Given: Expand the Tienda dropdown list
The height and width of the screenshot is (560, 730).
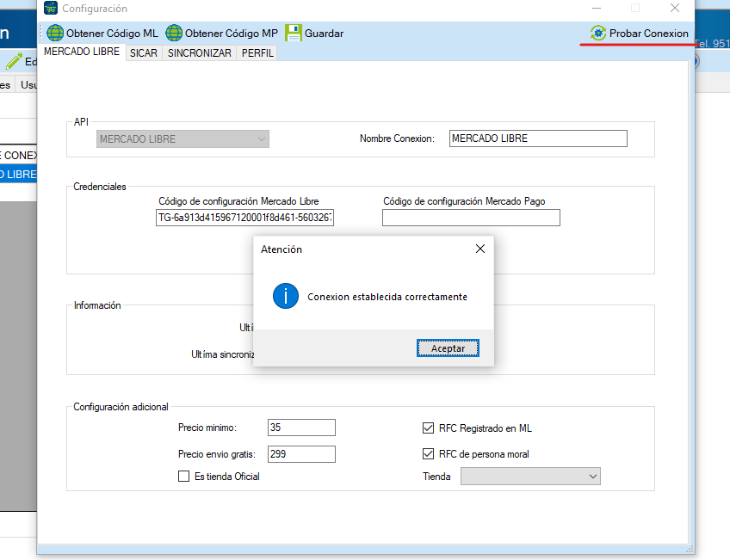Looking at the screenshot, I should 530,477.
